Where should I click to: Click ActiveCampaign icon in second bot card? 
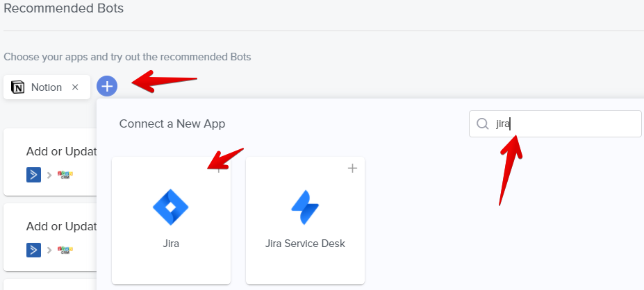click(33, 250)
